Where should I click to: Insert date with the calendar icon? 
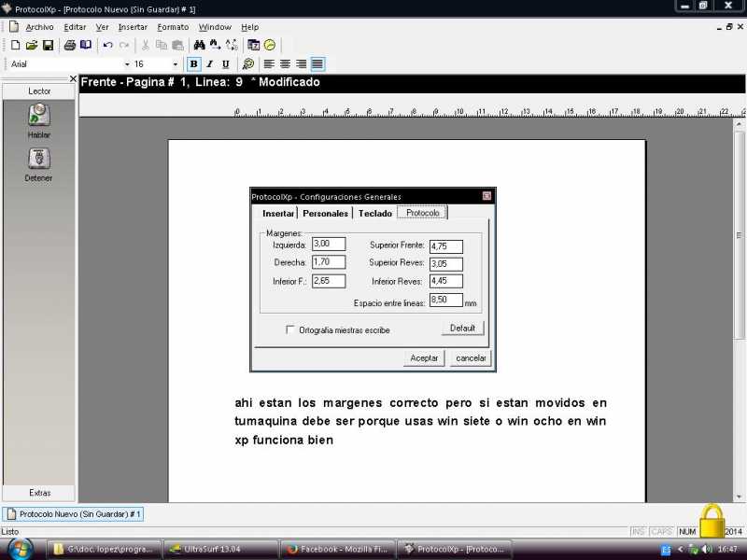click(253, 45)
